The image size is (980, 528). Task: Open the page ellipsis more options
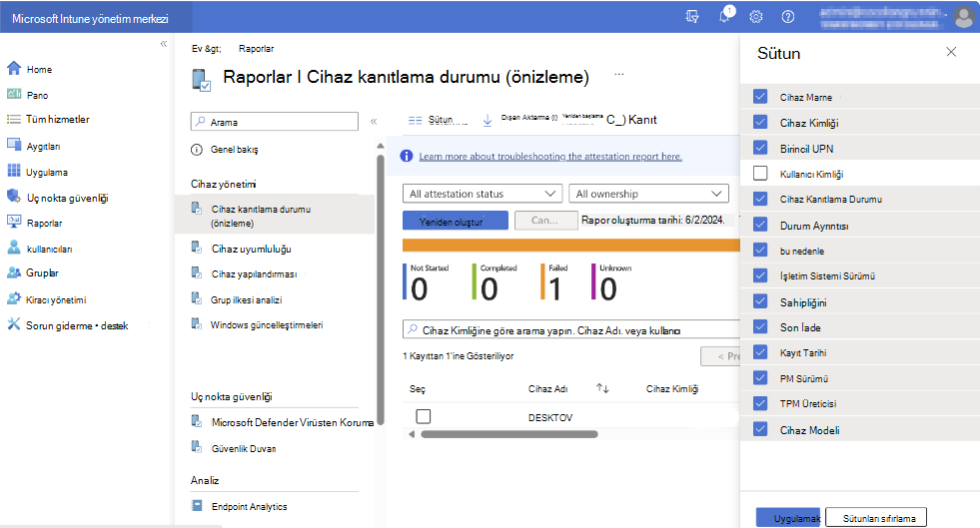(x=618, y=74)
